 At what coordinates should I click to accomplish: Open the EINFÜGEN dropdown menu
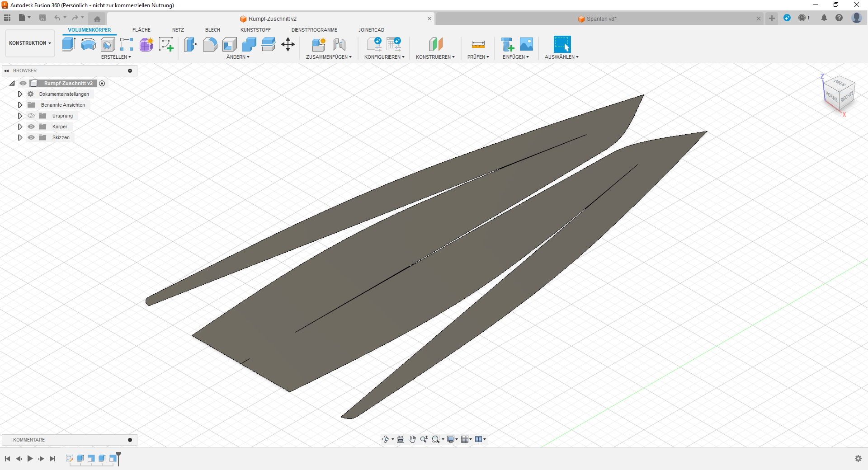pos(516,57)
